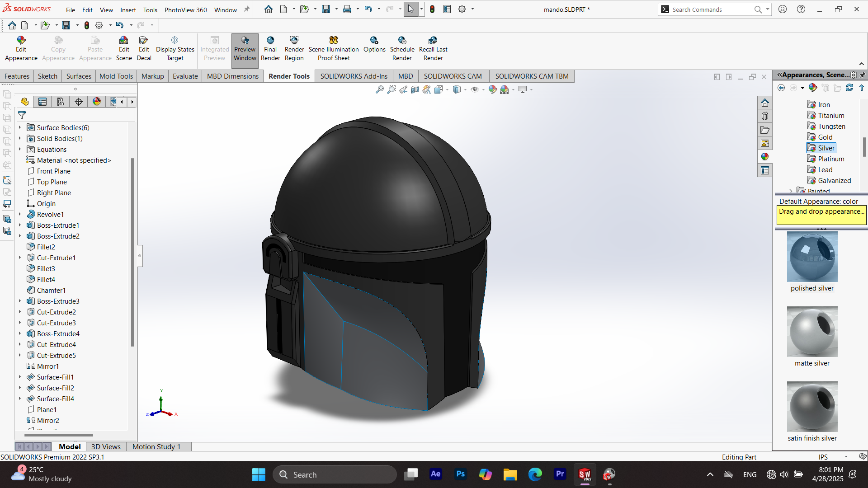Click Zoom to Fit in view toolbar

(380, 89)
